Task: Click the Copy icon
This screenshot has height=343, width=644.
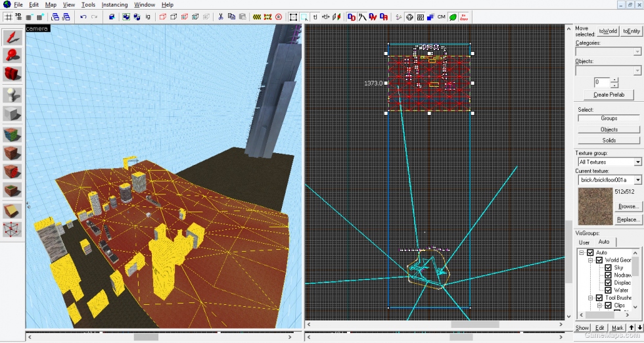Action: (231, 17)
